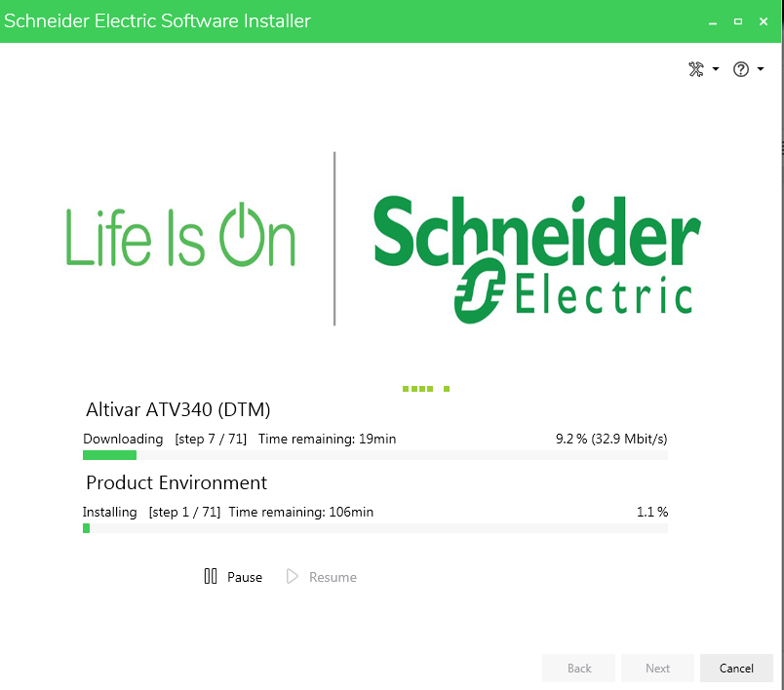
Task: Click the '1.1 %' install percentage
Action: pyautogui.click(x=652, y=512)
